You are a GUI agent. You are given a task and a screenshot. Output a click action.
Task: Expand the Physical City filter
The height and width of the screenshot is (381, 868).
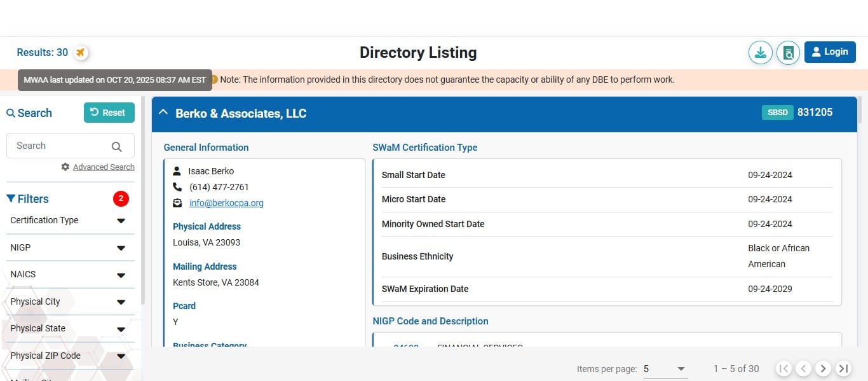click(70, 301)
